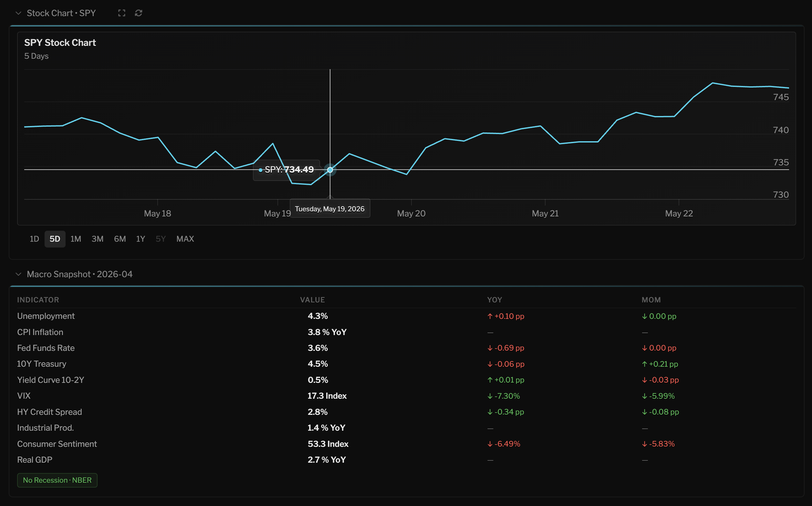Click the INDICATOR column header
The image size is (812, 506).
point(38,300)
